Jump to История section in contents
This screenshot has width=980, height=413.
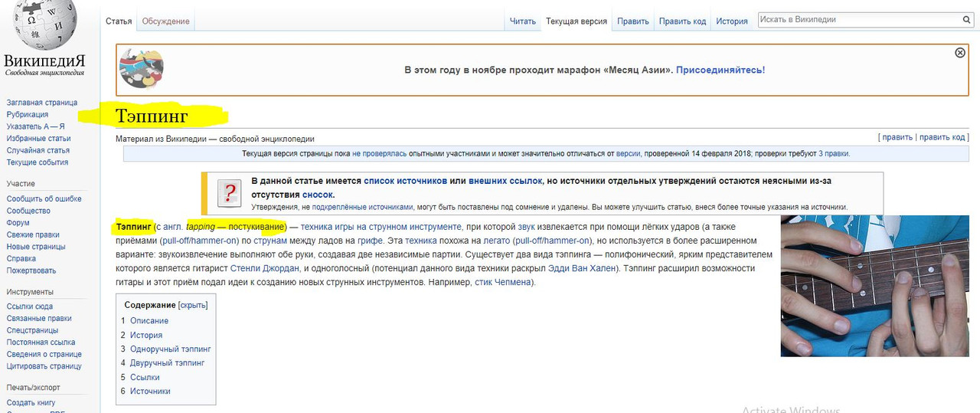[146, 335]
